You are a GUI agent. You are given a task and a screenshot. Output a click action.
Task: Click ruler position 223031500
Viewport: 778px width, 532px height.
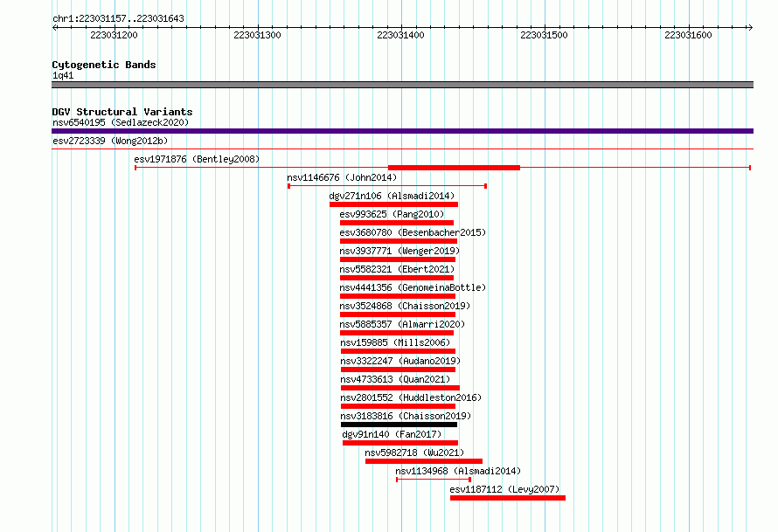pyautogui.click(x=545, y=35)
